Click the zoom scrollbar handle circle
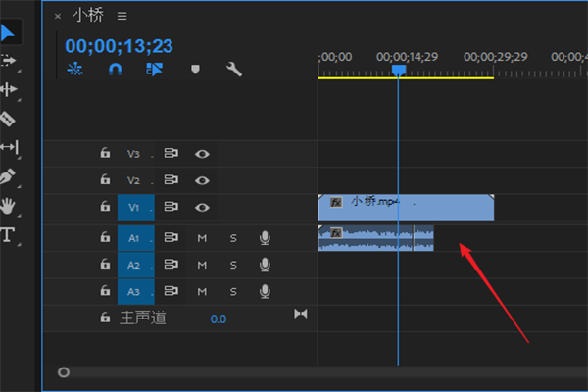This screenshot has height=392, width=588. 64,372
